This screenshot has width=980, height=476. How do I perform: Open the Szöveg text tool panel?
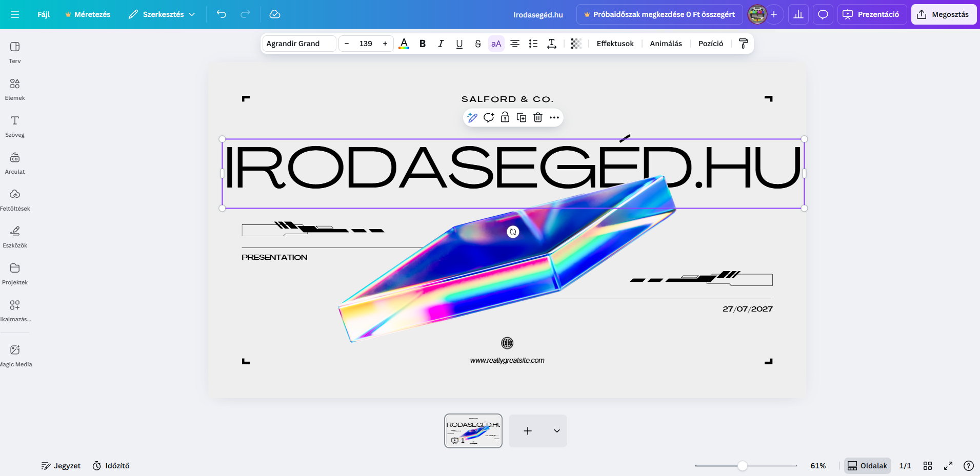click(x=15, y=126)
